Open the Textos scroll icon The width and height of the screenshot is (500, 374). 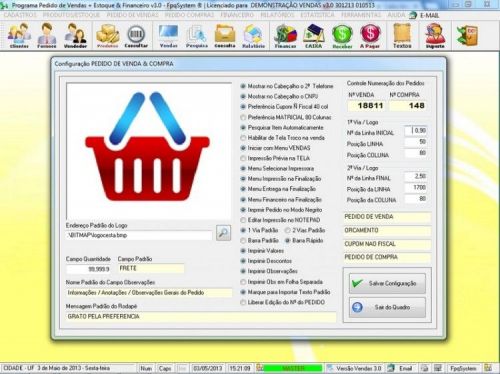pos(402,35)
